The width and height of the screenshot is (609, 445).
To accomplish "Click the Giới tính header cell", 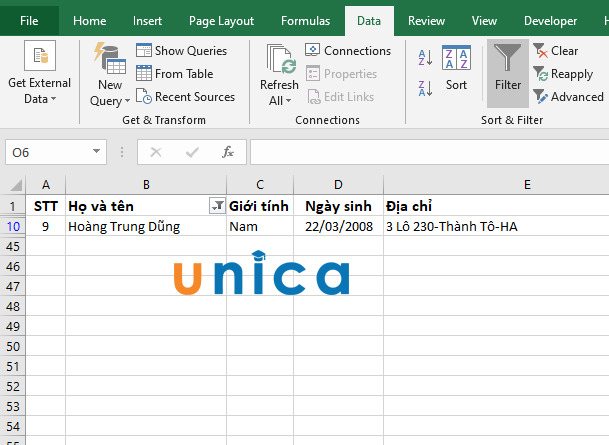I will (260, 206).
